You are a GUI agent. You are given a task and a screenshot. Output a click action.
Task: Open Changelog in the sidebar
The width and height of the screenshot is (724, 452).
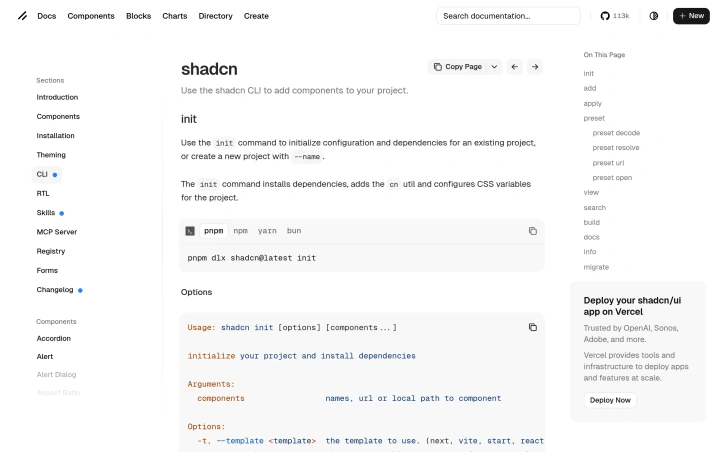pos(55,290)
